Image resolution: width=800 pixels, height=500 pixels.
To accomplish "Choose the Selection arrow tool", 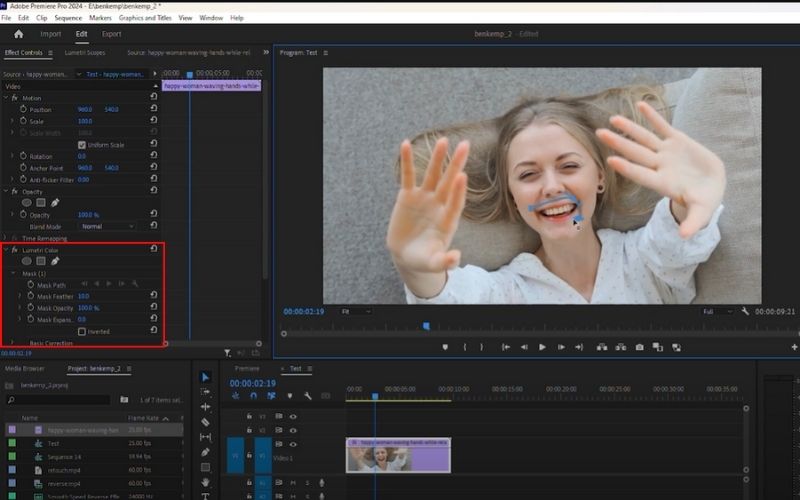I will 205,377.
